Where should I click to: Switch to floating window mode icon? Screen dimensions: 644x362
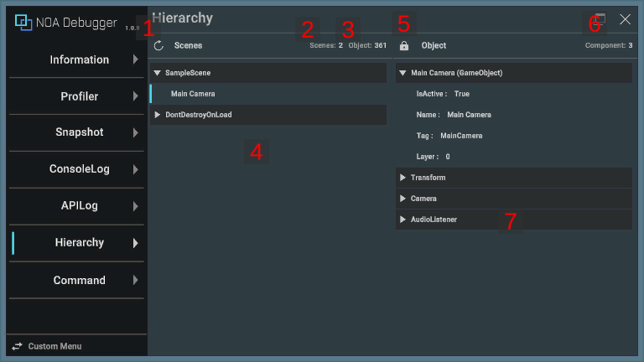600,19
